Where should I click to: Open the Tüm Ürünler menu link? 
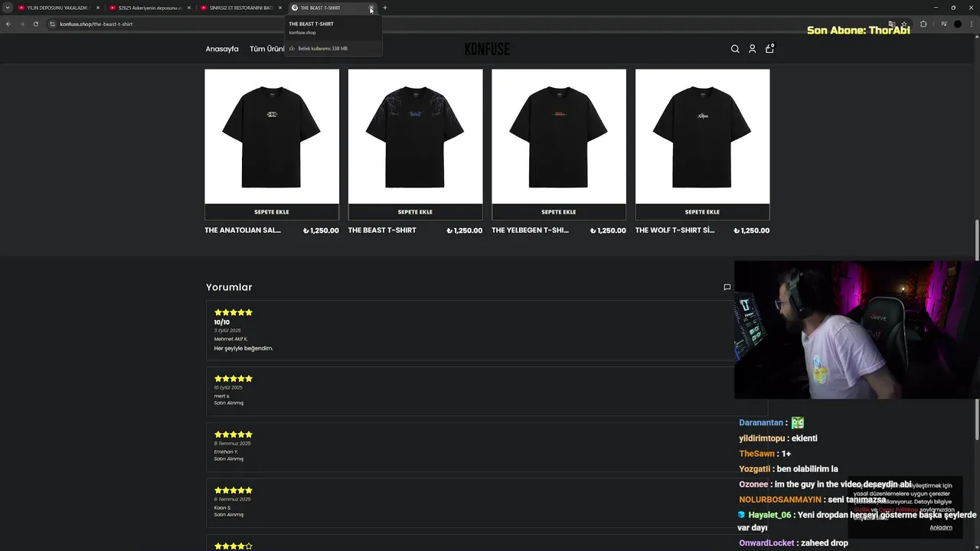point(266,49)
